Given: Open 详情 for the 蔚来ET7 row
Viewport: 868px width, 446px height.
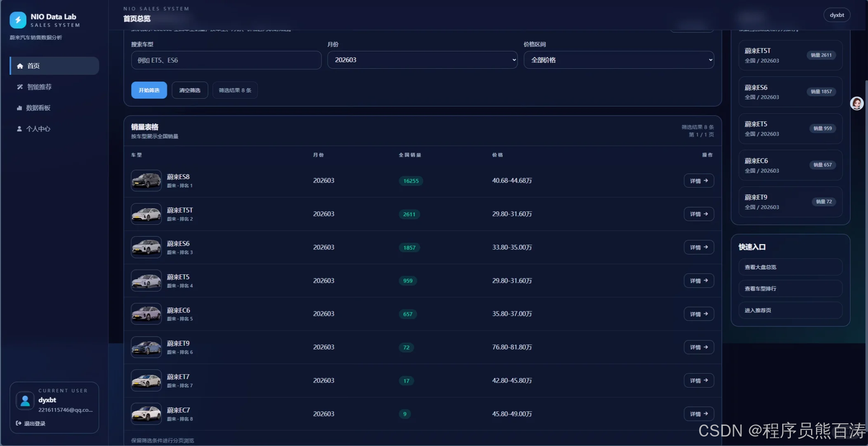Looking at the screenshot, I should 699,381.
